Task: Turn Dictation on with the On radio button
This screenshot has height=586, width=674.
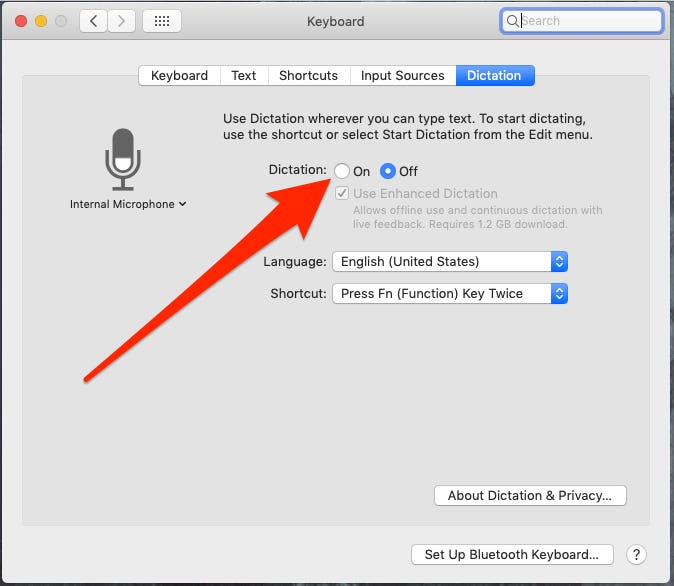Action: [x=342, y=171]
